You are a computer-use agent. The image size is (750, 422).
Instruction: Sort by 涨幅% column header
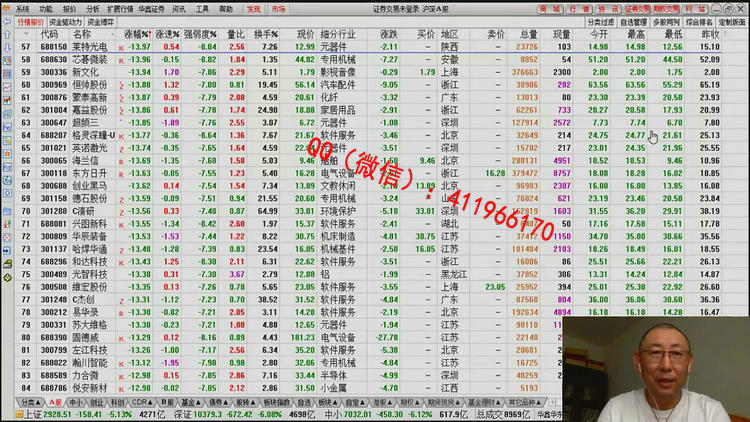[x=136, y=34]
